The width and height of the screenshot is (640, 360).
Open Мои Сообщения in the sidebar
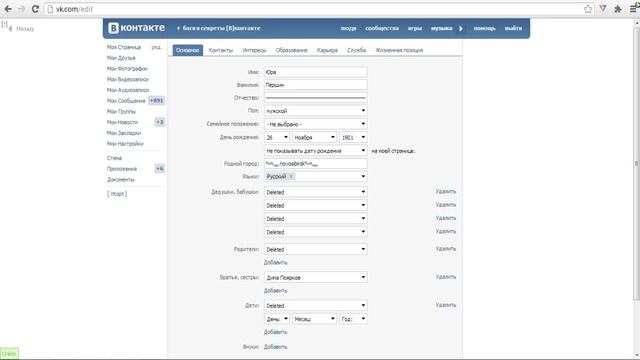coord(126,100)
